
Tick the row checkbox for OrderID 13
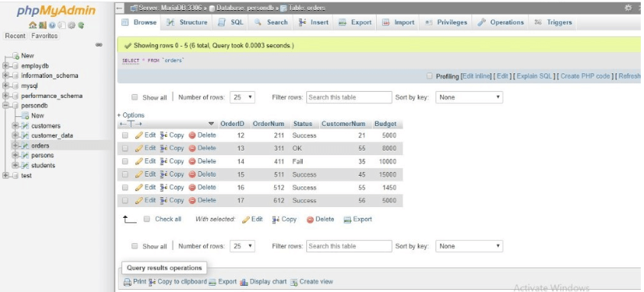[125, 148]
